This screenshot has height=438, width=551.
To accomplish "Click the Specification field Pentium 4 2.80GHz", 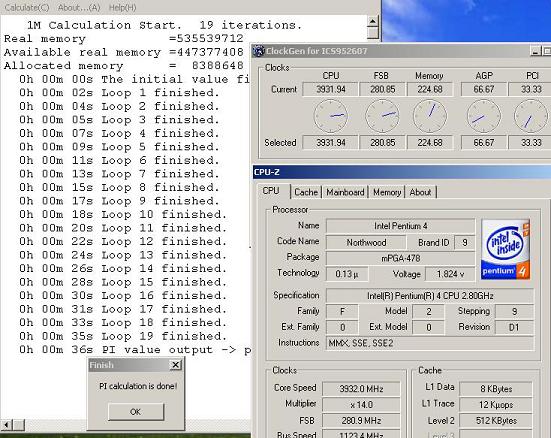I will pos(430,296).
